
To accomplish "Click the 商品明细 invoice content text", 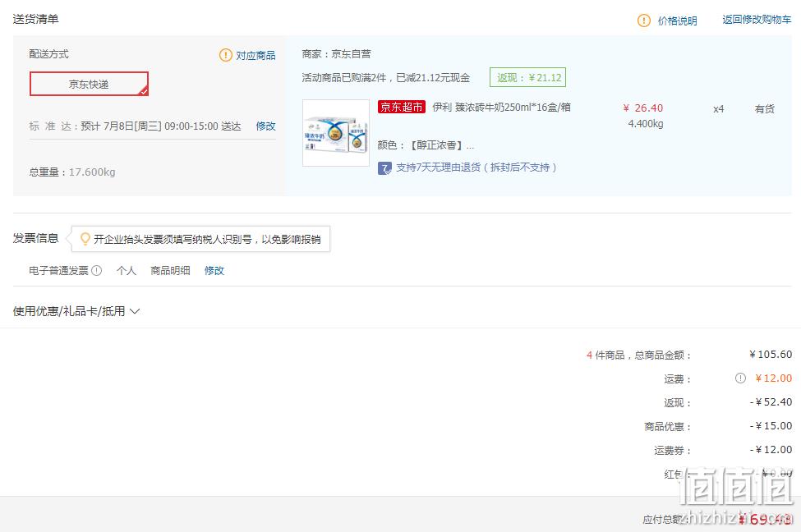I will pyautogui.click(x=170, y=271).
